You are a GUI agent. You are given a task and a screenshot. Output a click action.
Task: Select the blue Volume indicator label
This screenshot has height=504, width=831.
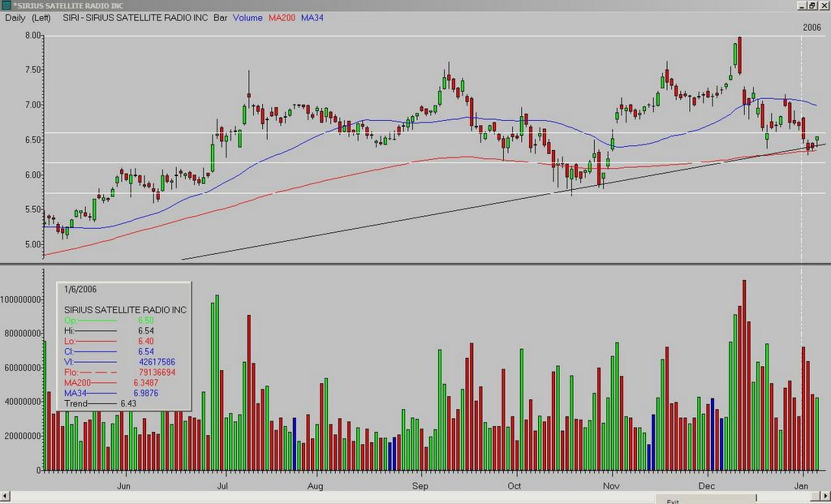[x=248, y=18]
